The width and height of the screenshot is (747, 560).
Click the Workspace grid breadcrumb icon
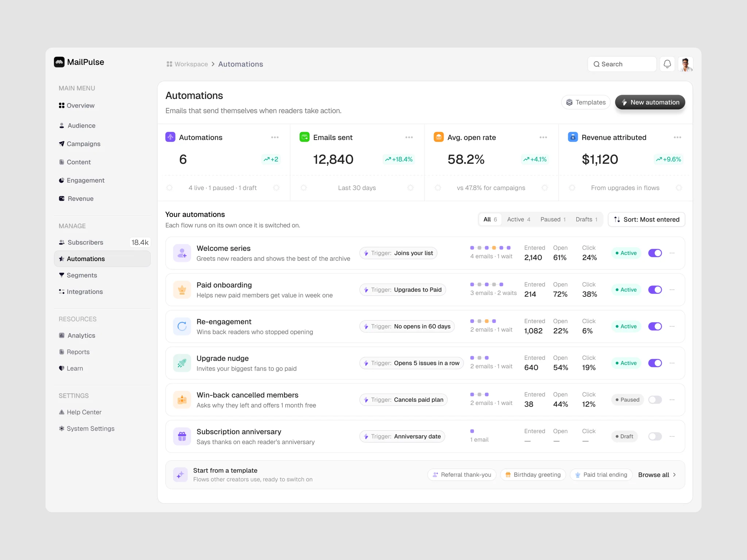[x=169, y=64]
